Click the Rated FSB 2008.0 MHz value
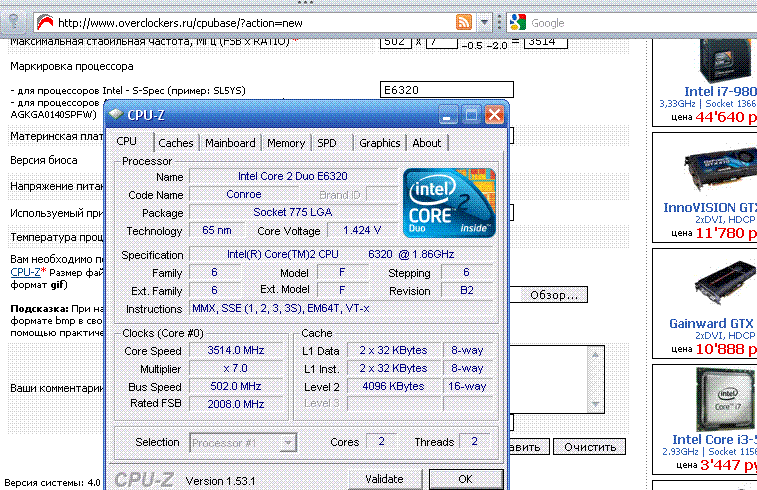The width and height of the screenshot is (757, 490). coord(236,404)
